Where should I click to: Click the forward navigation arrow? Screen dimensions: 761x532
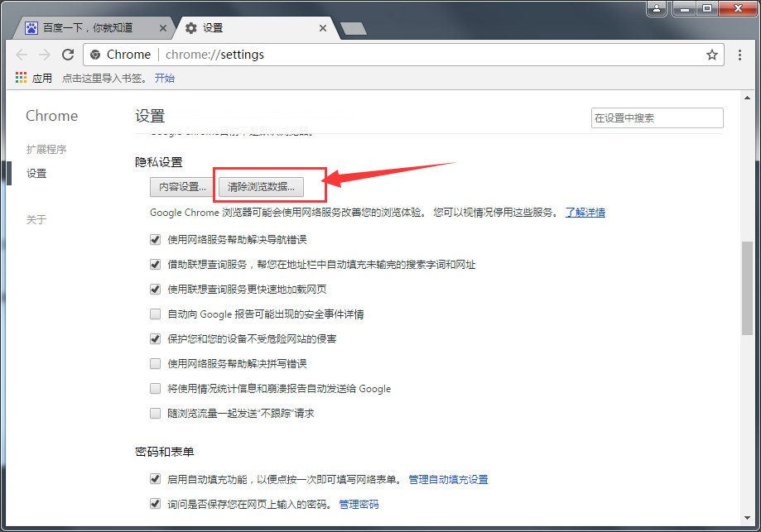[45, 55]
